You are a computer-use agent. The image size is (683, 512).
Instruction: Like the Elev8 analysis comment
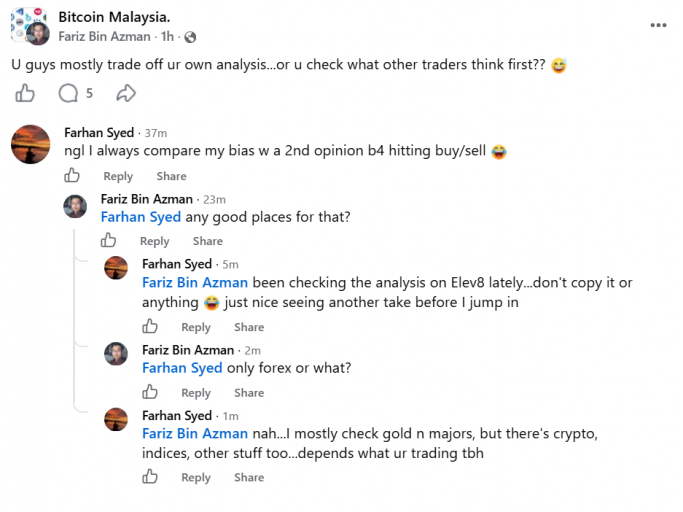(x=149, y=326)
